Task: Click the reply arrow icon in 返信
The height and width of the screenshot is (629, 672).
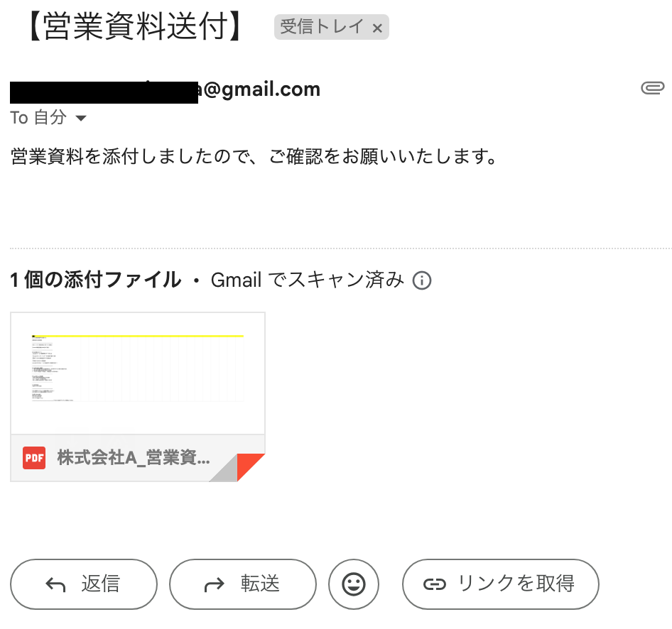Action: click(x=55, y=584)
